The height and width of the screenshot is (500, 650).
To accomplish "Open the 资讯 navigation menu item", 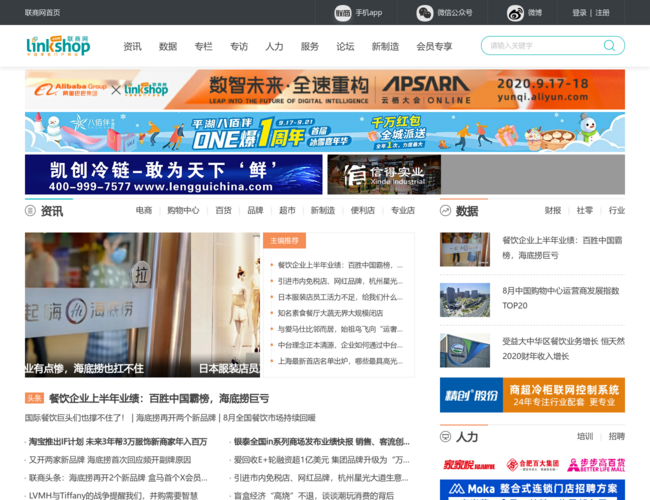I will click(x=132, y=46).
